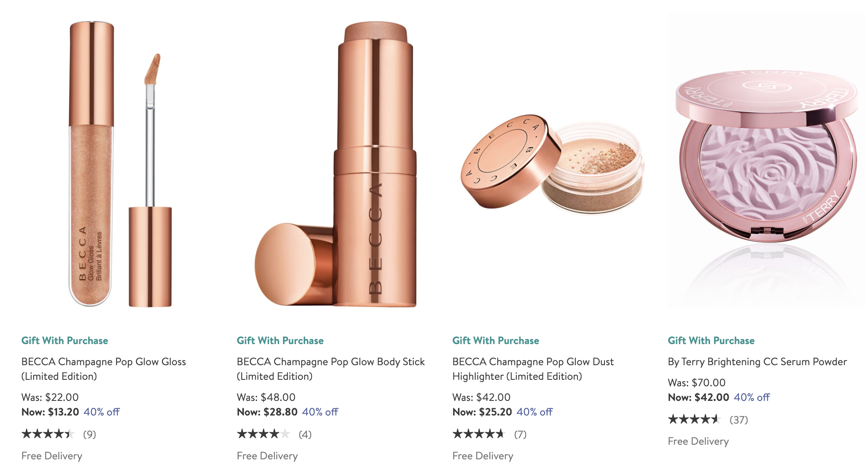The image size is (868, 465).
Task: Open BECCA Champagne Pop Glow Body Stick title
Action: point(331,369)
